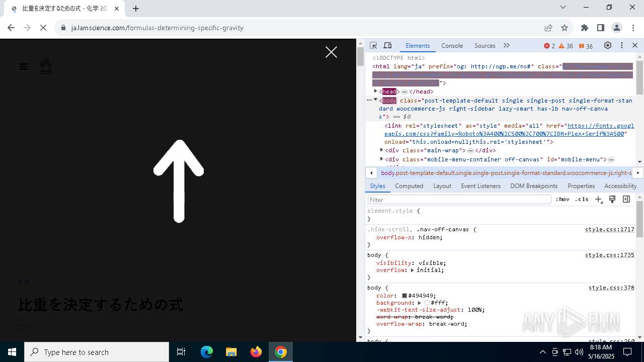Close the page overlay with X
The height and width of the screenshot is (362, 644).
tap(331, 52)
